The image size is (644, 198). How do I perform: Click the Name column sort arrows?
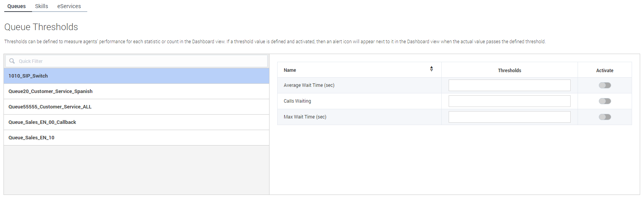[x=431, y=69]
